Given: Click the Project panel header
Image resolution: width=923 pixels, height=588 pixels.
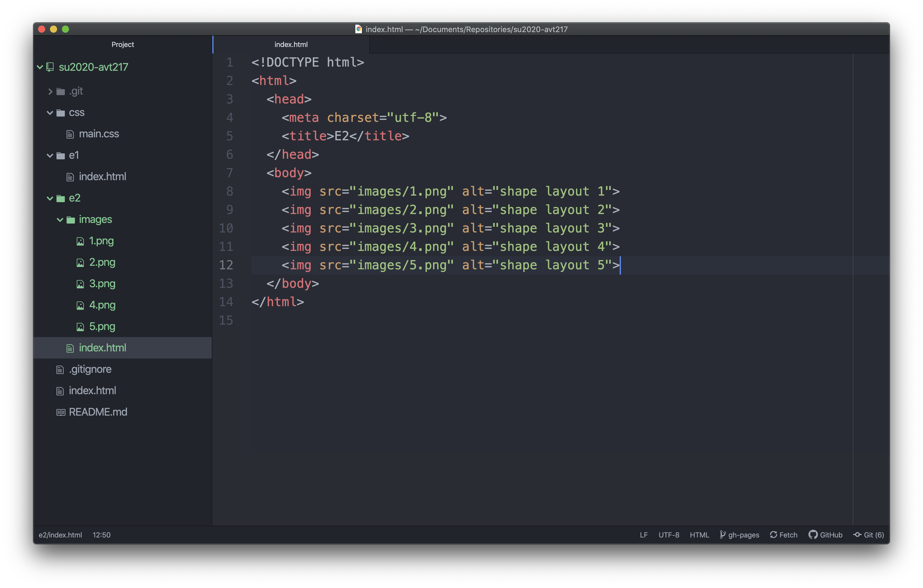Looking at the screenshot, I should coord(123,45).
